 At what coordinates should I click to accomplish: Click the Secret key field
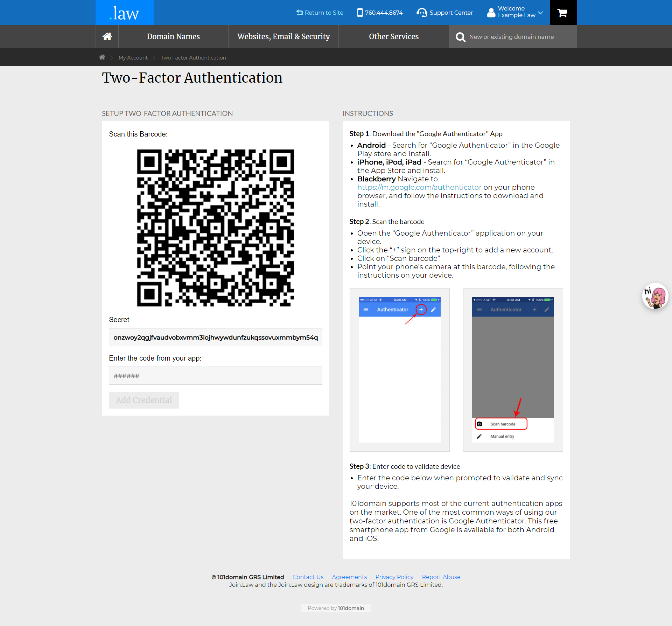tap(216, 338)
